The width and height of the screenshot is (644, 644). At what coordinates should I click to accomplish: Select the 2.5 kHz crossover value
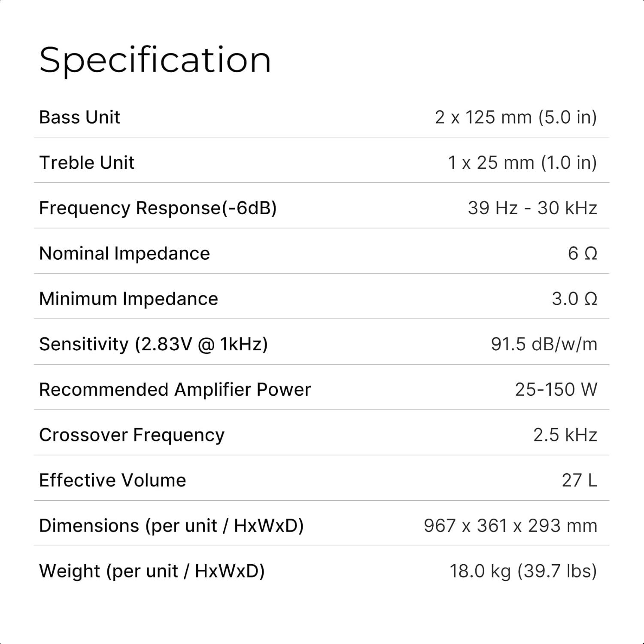click(565, 435)
